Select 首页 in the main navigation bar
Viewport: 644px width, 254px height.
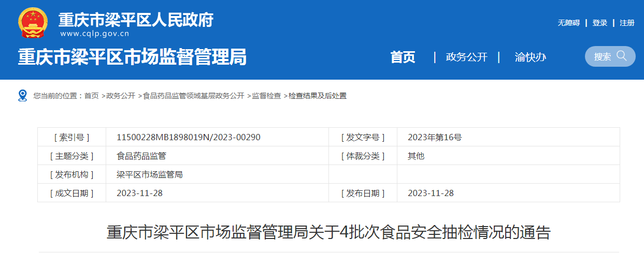click(403, 57)
